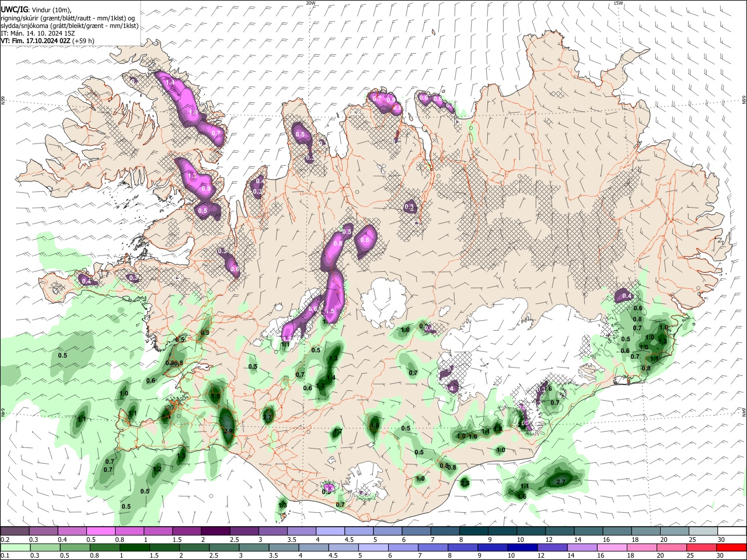Click the palest green 0.1 rain swatch

15,547
